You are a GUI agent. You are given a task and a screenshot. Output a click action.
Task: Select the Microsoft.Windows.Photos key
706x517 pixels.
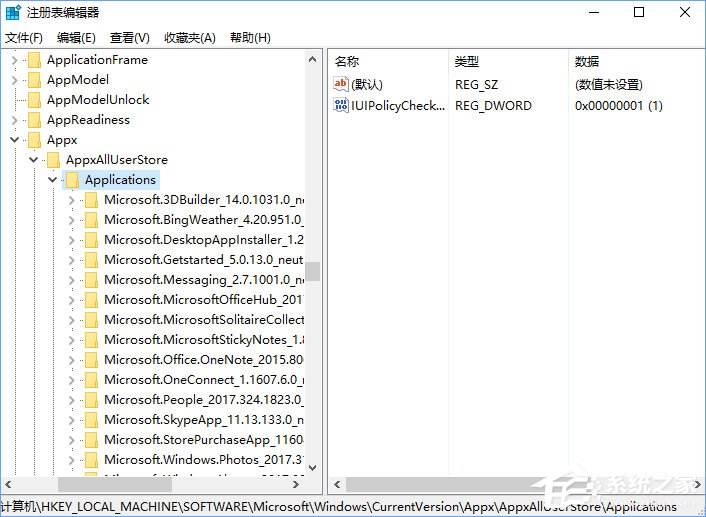point(204,460)
